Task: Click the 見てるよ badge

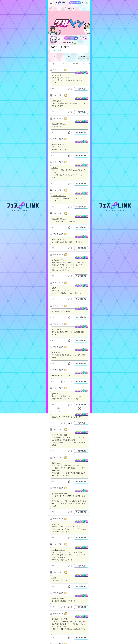Action: (71, 38)
